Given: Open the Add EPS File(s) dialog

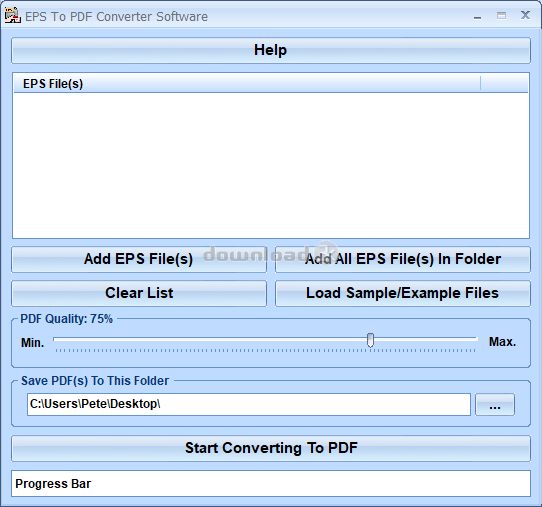Looking at the screenshot, I should point(139,259).
